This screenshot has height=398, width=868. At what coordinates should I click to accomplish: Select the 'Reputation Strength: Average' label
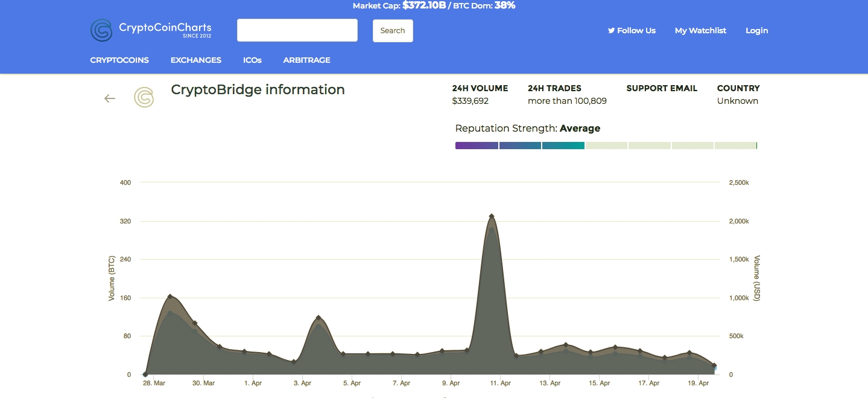tap(528, 129)
